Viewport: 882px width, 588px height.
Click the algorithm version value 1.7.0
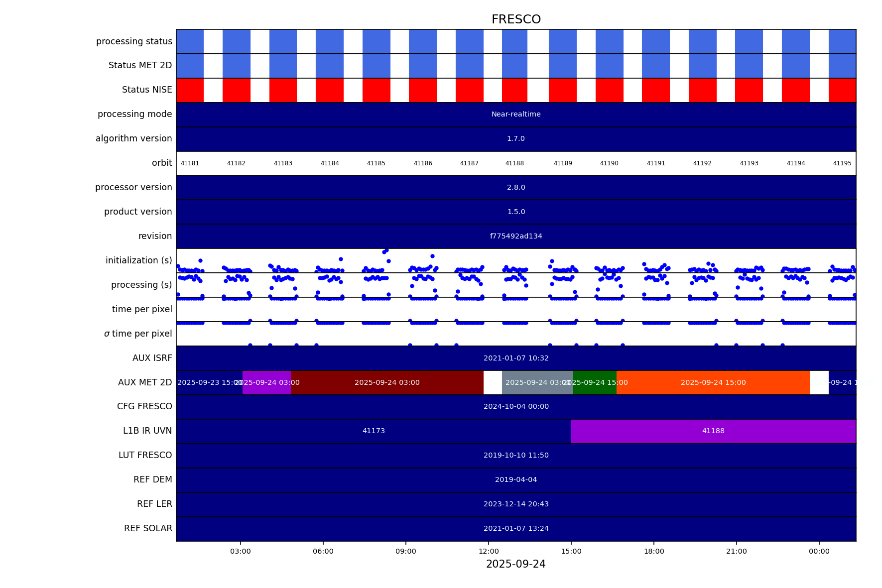coord(515,139)
